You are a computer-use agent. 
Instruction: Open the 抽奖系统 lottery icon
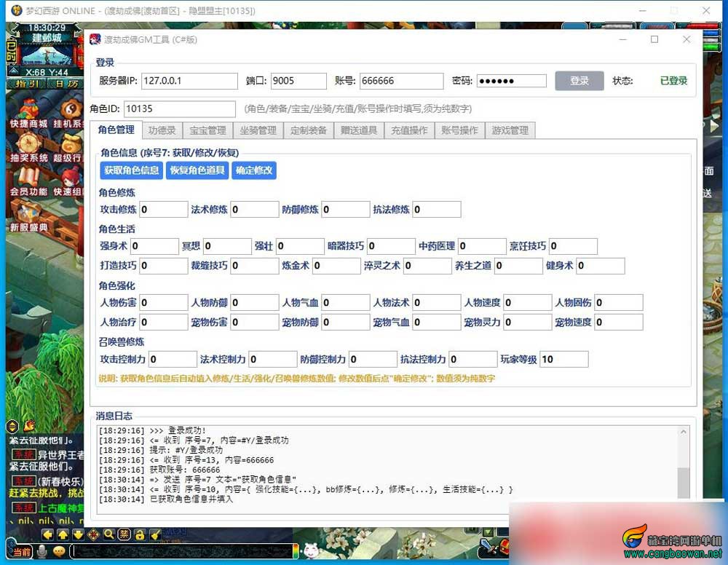(29, 147)
